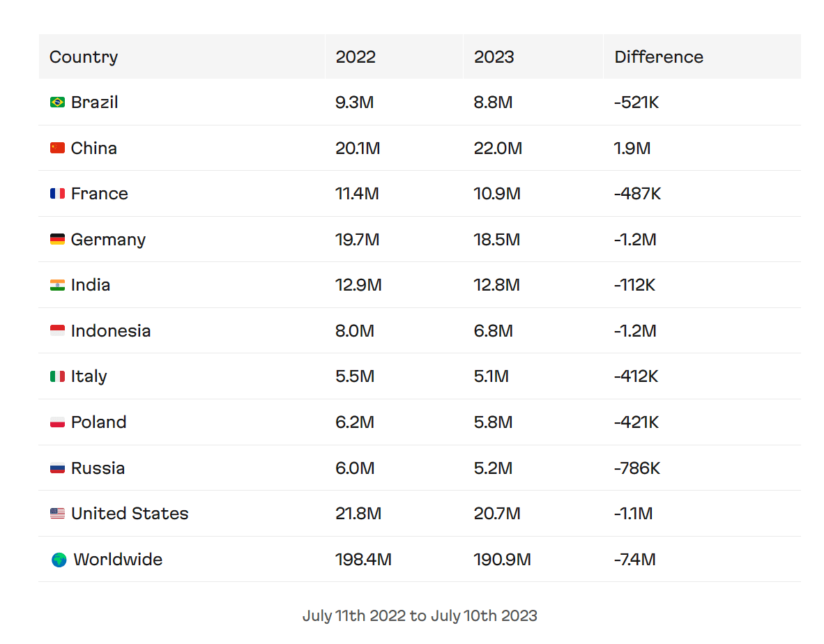
Task: Click the Poland flag icon
Action: pyautogui.click(x=57, y=422)
